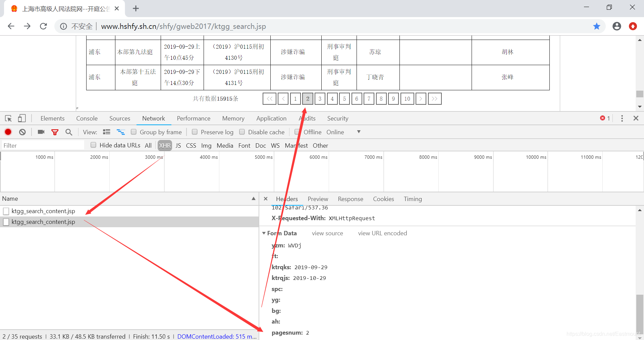The image size is (644, 340).
Task: Click view URL encoded link
Action: coord(382,233)
